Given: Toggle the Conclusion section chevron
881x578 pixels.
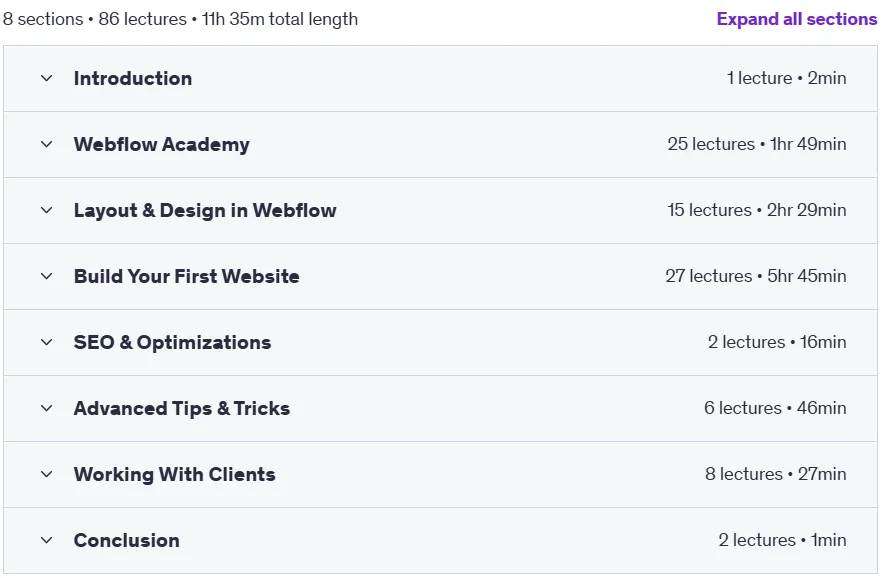Looking at the screenshot, I should [47, 540].
